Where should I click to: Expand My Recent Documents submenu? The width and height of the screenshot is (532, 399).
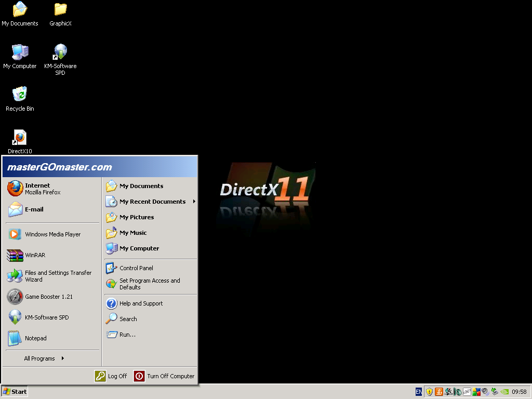pos(151,202)
